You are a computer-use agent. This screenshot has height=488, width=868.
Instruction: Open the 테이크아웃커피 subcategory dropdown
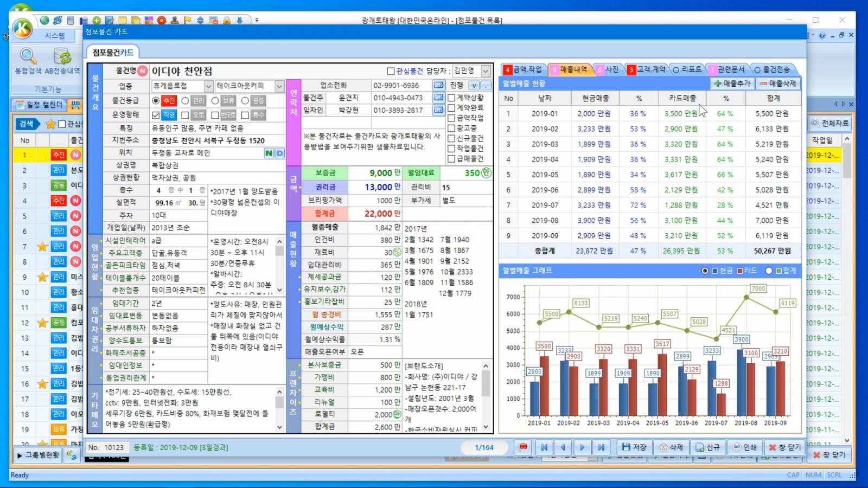click(x=279, y=86)
